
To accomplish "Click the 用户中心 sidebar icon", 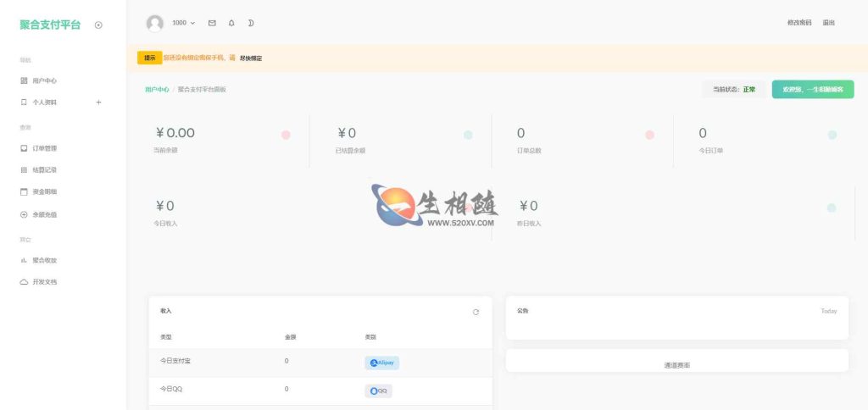I will (x=24, y=80).
